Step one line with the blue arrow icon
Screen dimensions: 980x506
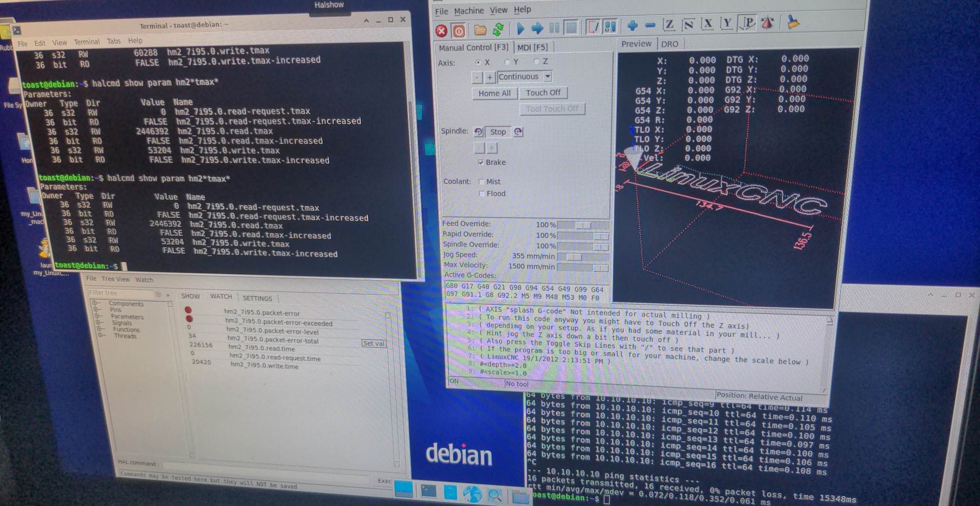pos(536,28)
